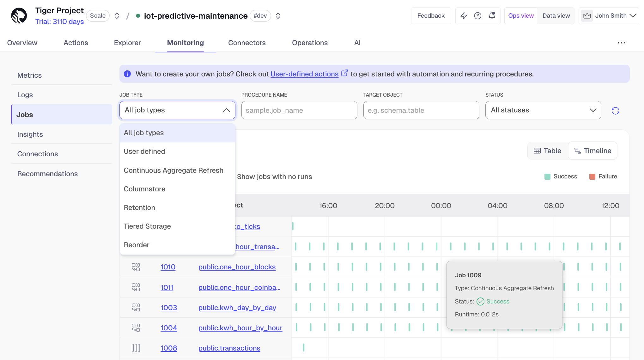Viewport: 644px width, 360px height.
Task: Switch to Timeline view
Action: coord(592,151)
